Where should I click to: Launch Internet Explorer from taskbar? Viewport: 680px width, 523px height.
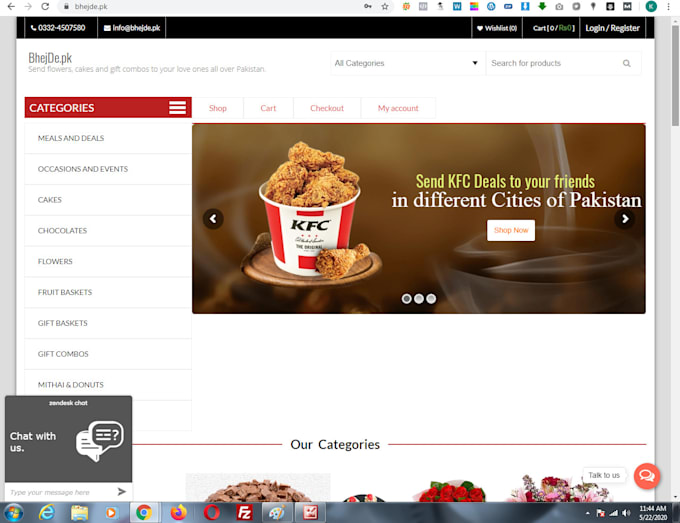pos(46,513)
